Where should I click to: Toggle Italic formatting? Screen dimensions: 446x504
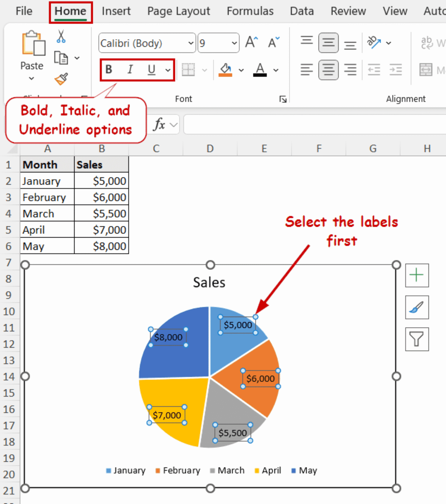[130, 70]
